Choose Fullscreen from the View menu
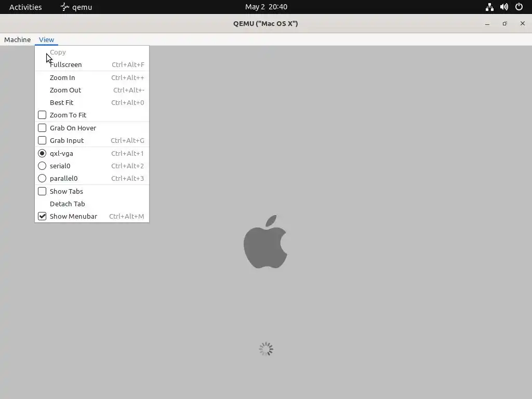The image size is (532, 399). (92, 64)
